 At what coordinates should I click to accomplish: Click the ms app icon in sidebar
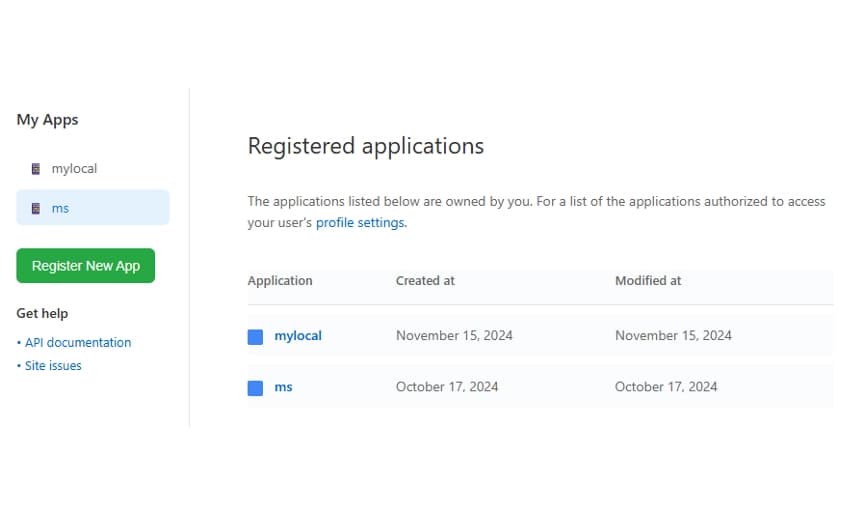click(36, 208)
